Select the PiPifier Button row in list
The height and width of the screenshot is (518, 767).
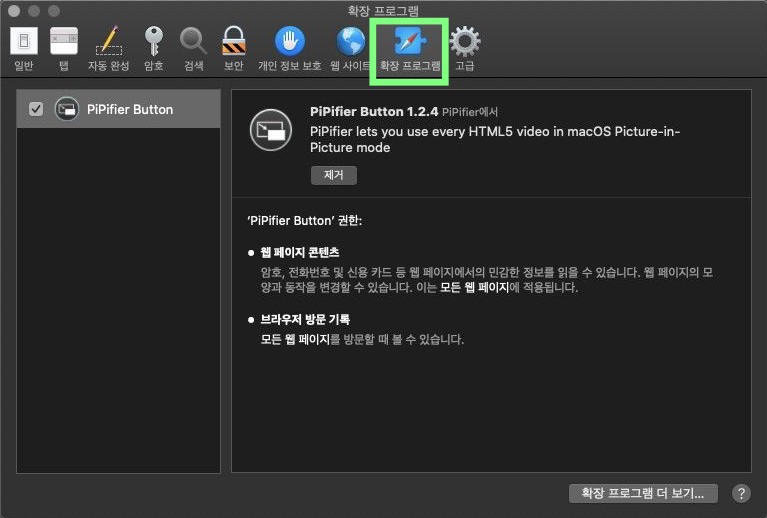click(130, 109)
